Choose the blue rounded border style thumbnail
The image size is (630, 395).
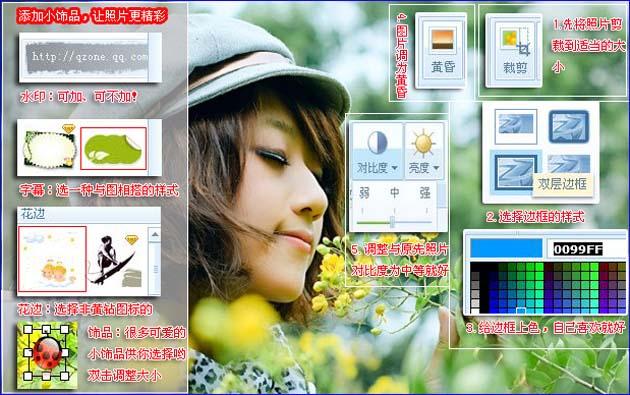pos(569,126)
